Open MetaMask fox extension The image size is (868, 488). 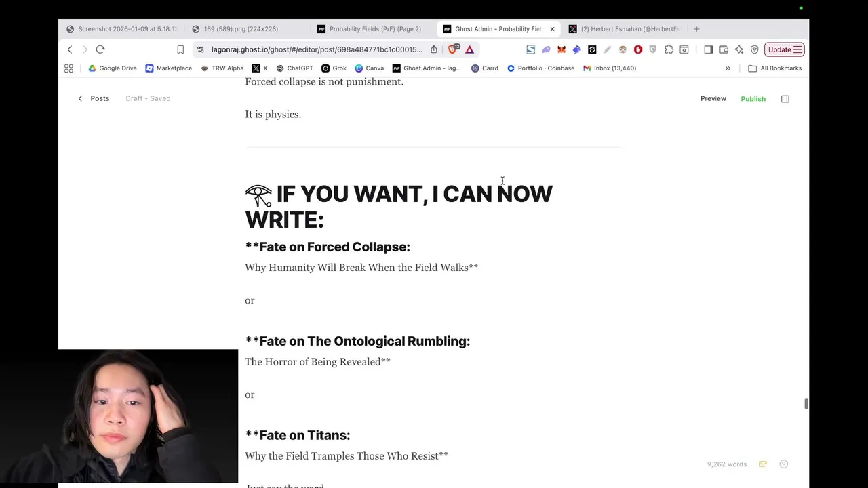(561, 49)
